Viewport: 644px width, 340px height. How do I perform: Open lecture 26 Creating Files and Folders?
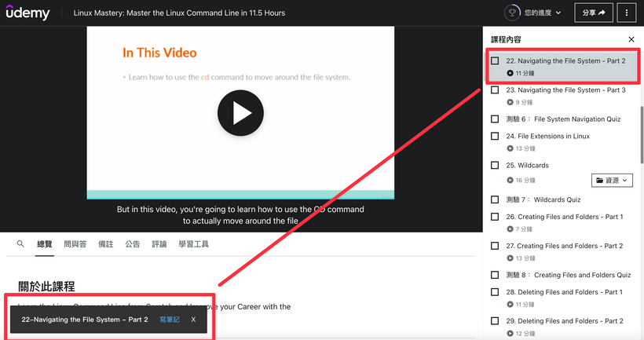tap(569, 217)
